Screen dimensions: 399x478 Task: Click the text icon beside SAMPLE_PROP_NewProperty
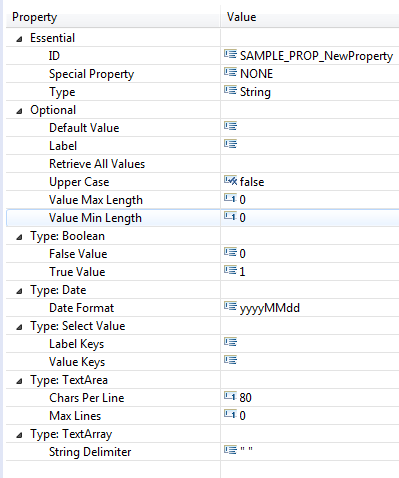click(230, 54)
